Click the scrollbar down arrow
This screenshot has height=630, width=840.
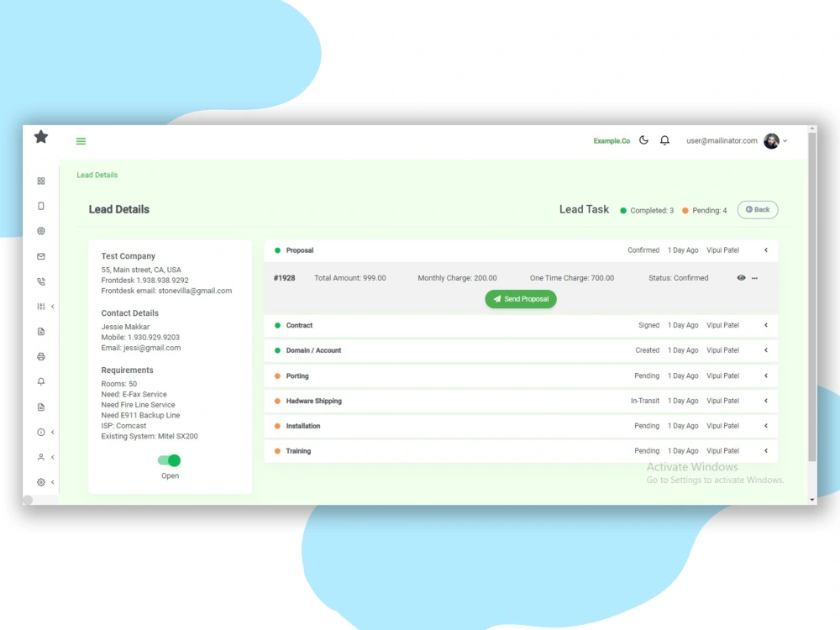pos(812,500)
